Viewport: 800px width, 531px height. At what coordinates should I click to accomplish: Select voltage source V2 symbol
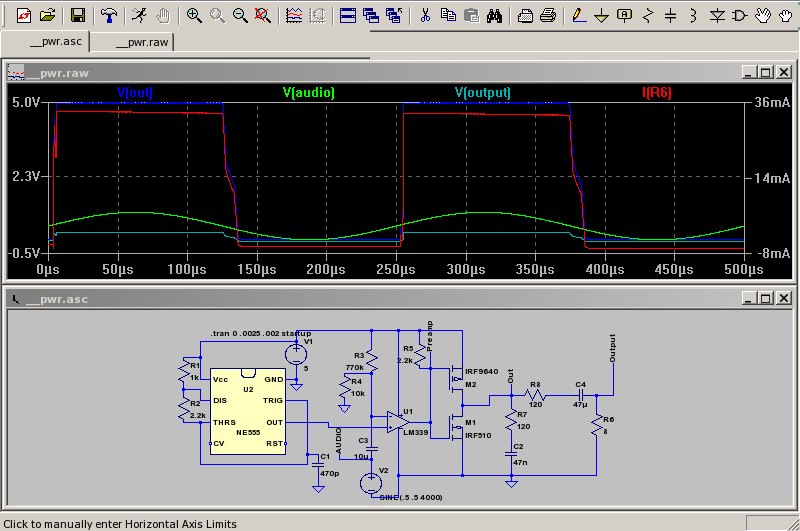coord(371,483)
